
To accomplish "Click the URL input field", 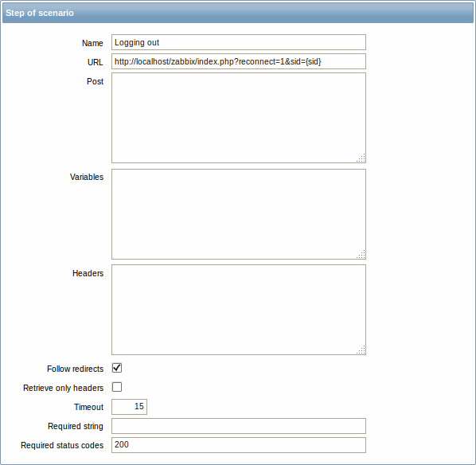I will 239,61.
